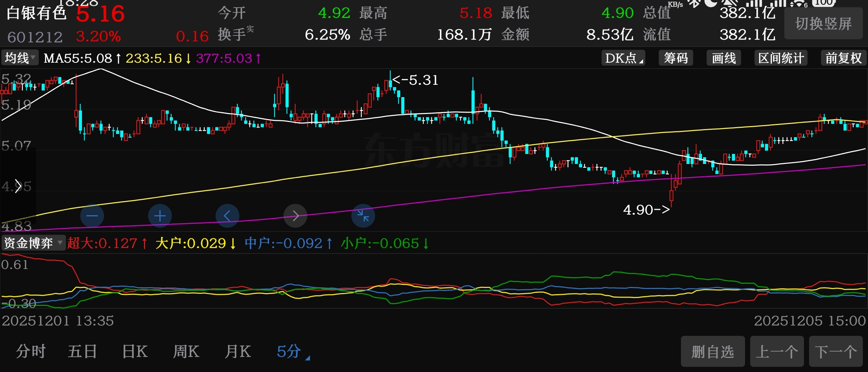
Task: Open 区间统计 range statistics
Action: (x=781, y=58)
